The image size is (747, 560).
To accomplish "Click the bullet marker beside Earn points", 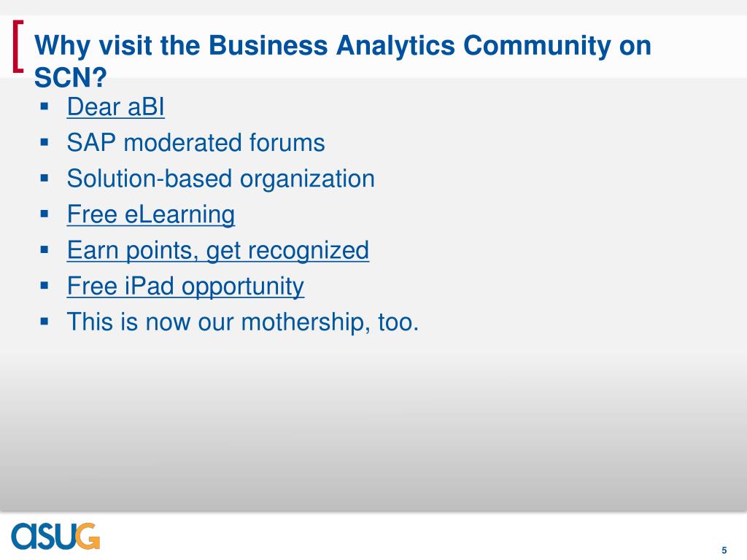I will 44,249.
